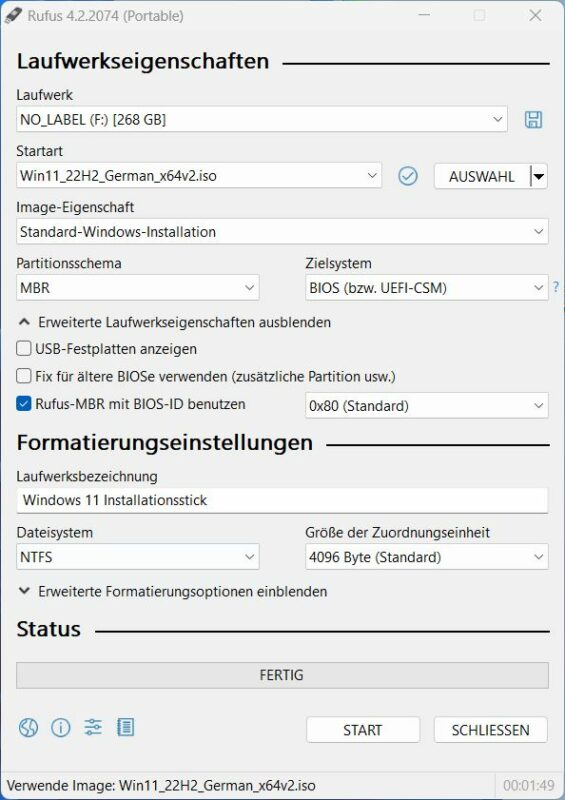565x800 pixels.
Task: Click the Zielsystem help question mark
Action: tap(556, 287)
